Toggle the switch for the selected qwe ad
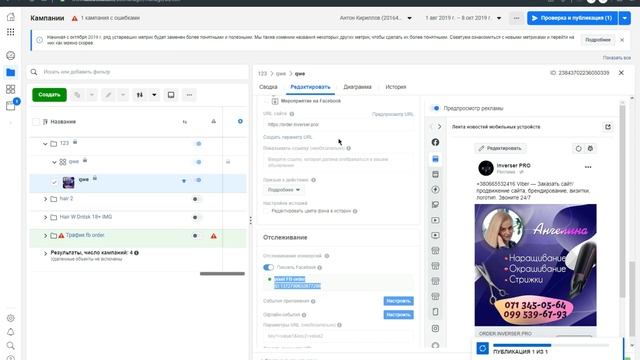 point(197,180)
